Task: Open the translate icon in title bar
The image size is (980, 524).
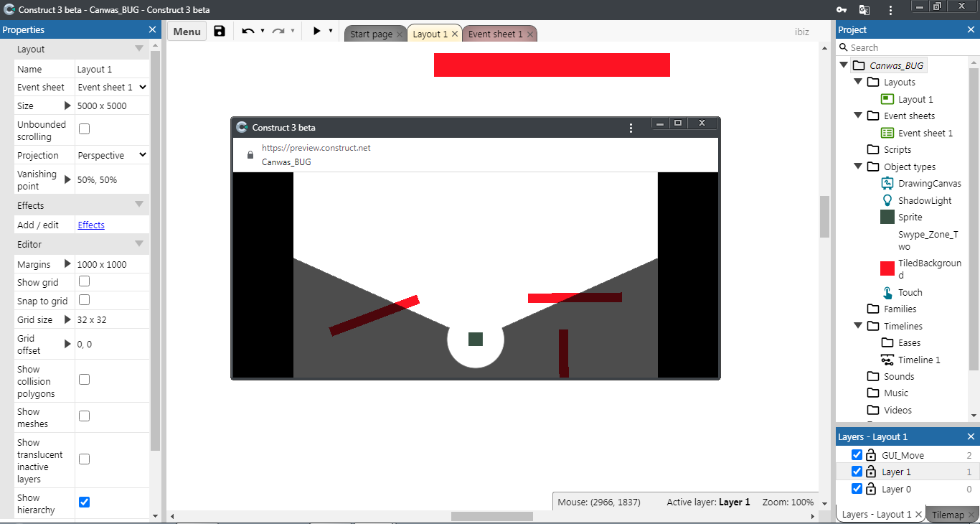Action: (x=864, y=10)
